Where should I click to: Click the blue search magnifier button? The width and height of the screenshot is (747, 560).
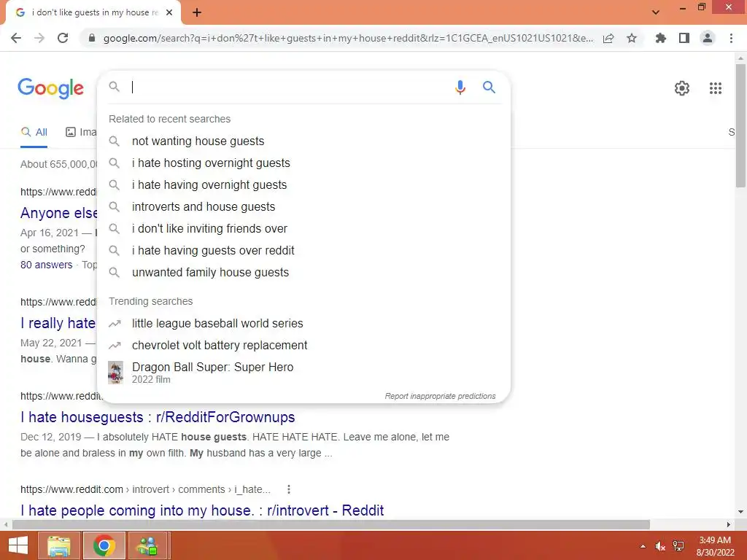point(489,87)
